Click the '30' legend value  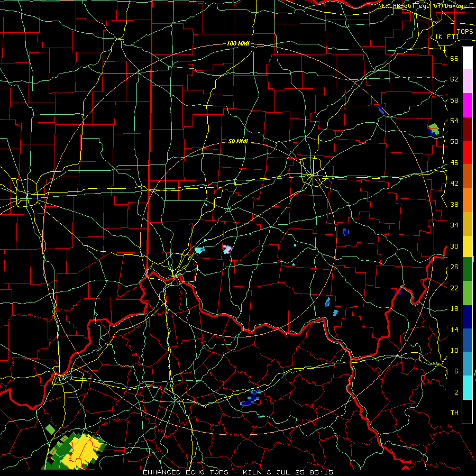(454, 246)
